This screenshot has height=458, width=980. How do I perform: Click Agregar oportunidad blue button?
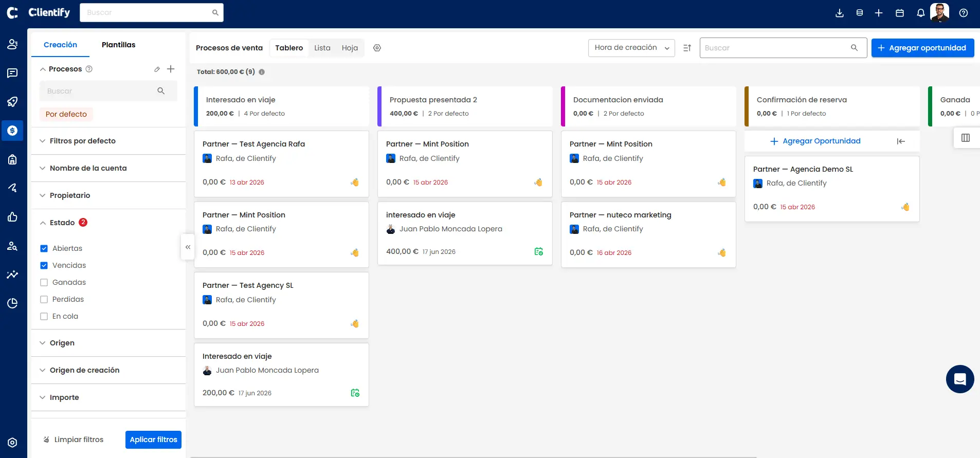922,48
